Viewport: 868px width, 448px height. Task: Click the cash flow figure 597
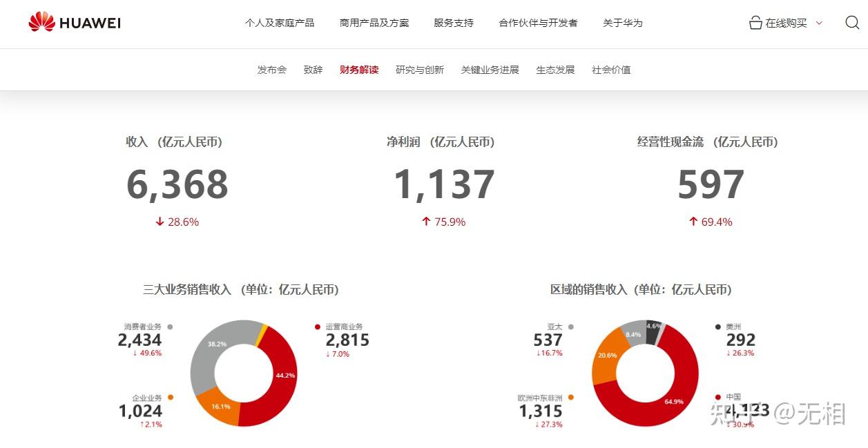711,184
